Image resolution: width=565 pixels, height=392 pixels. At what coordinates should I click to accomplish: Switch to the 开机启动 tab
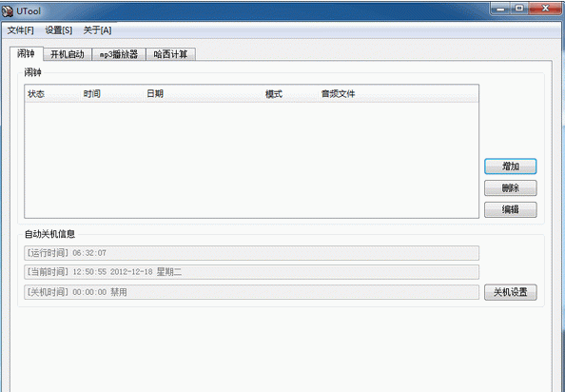point(68,54)
